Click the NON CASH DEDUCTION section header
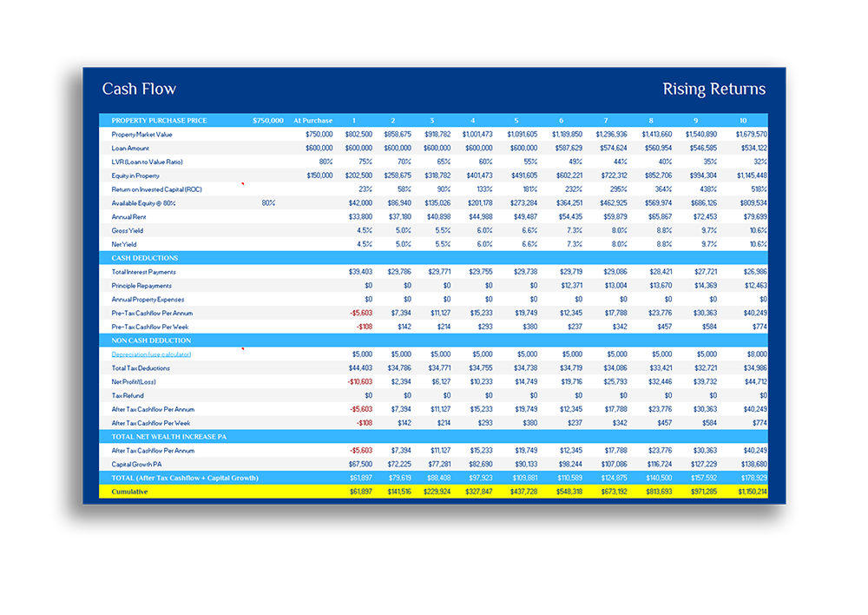 coord(151,341)
